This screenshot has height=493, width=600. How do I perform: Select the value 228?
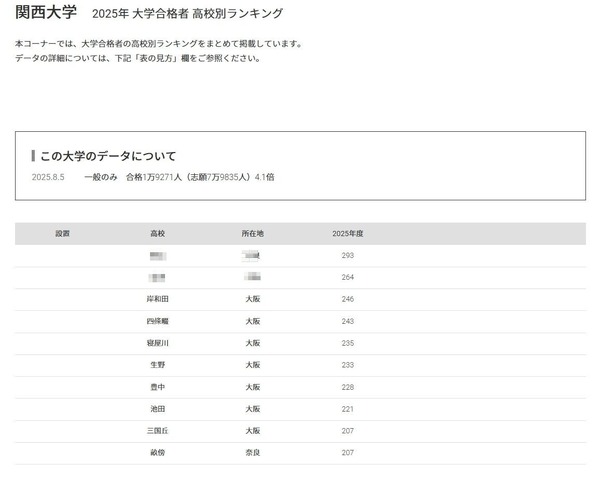coord(347,387)
